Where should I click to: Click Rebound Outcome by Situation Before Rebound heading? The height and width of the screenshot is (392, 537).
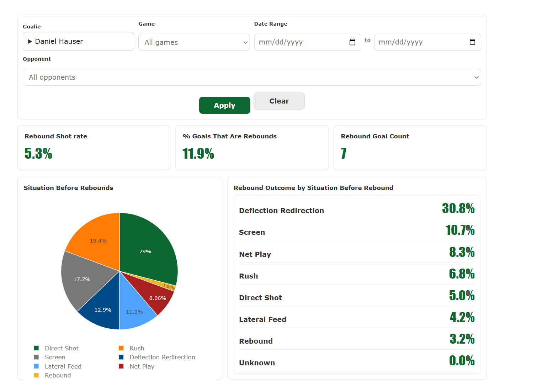(313, 188)
